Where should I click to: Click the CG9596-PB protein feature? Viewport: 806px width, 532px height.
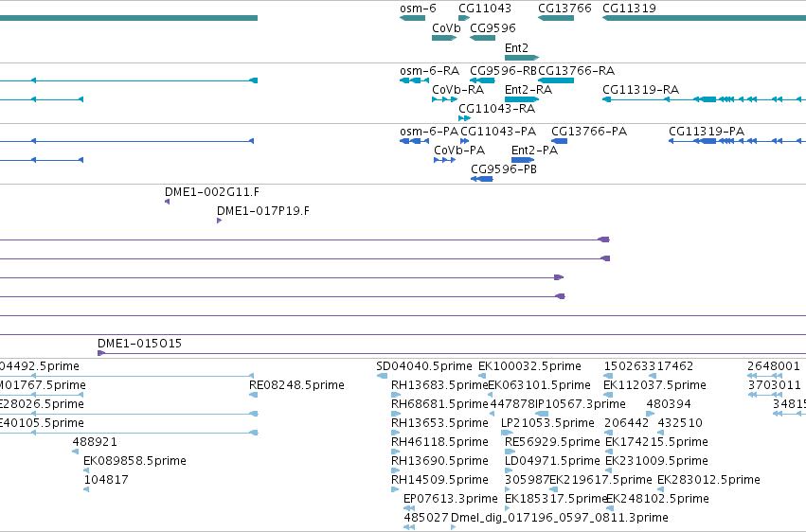point(482,179)
